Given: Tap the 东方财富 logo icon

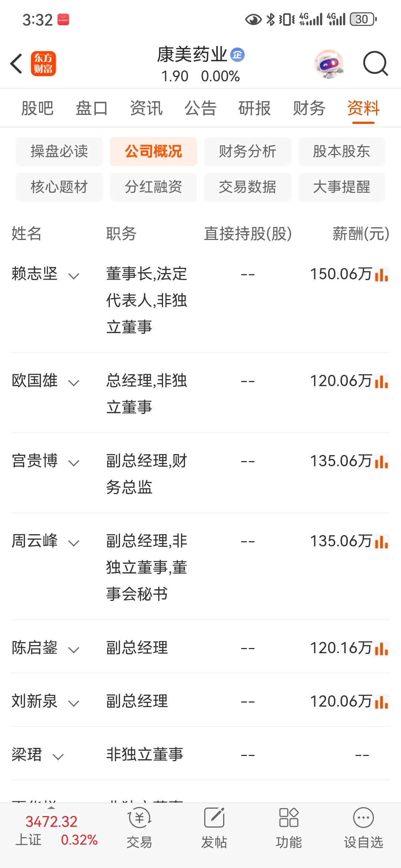Looking at the screenshot, I should [43, 64].
